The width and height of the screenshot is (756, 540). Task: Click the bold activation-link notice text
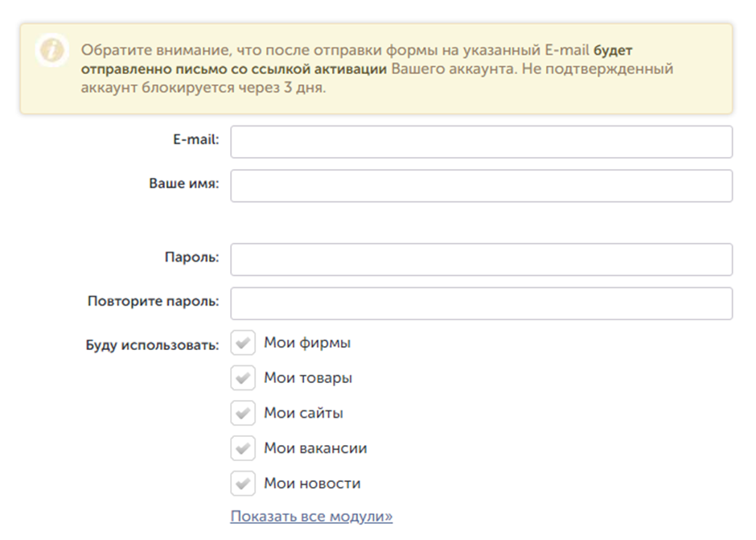click(x=234, y=69)
